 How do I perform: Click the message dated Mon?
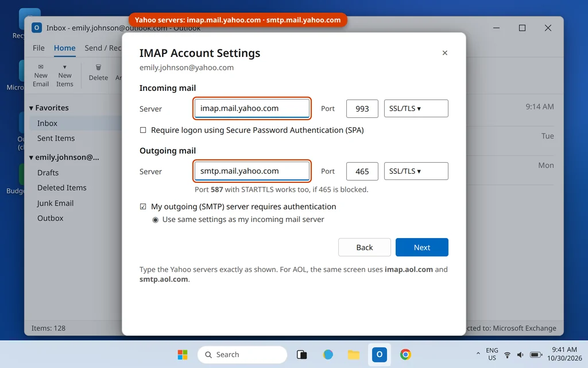click(546, 165)
